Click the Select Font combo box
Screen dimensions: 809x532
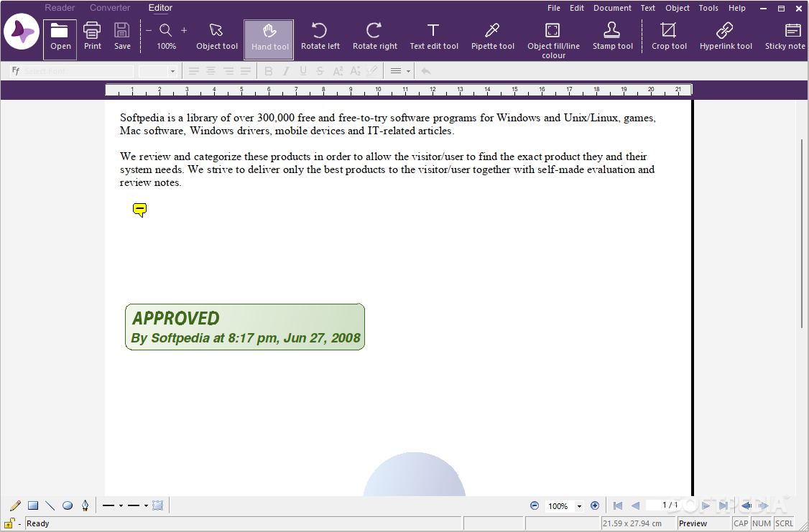pos(73,71)
